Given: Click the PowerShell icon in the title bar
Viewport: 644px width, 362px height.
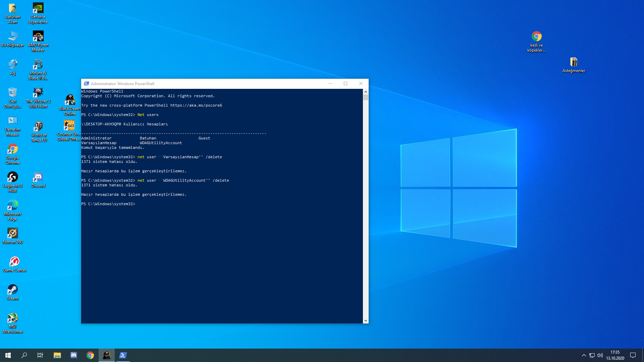Looking at the screenshot, I should click(87, 84).
